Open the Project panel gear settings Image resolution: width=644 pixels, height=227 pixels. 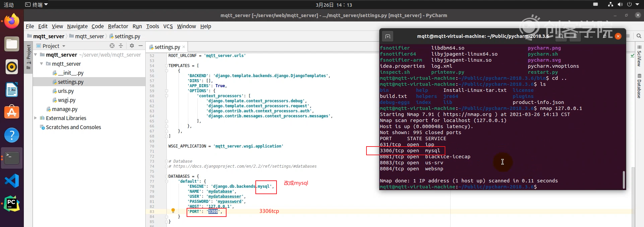tap(132, 46)
